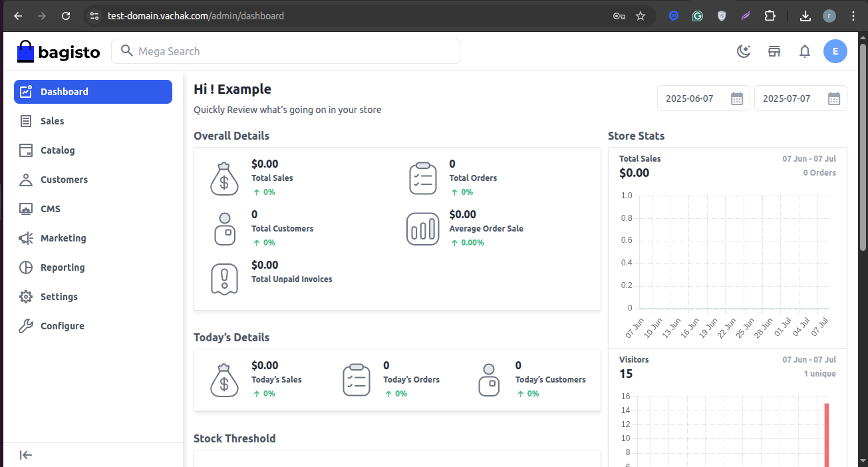The image size is (868, 467).
Task: Open the site info icon in address bar
Action: coord(94,16)
